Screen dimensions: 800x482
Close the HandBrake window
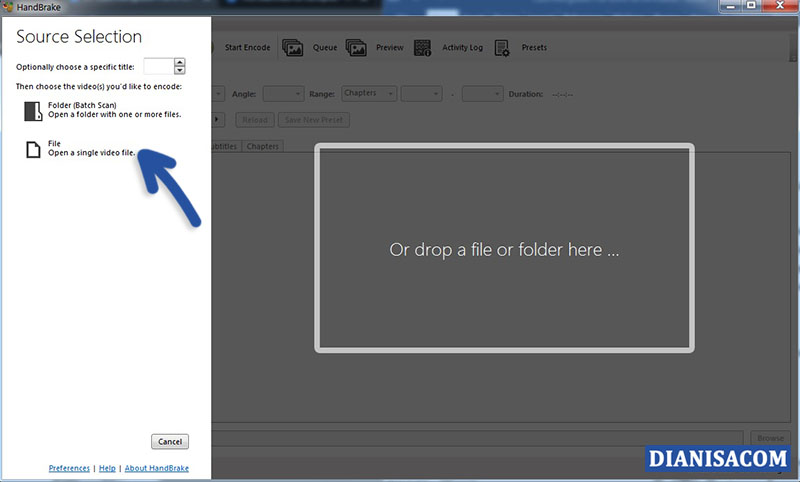pos(780,6)
